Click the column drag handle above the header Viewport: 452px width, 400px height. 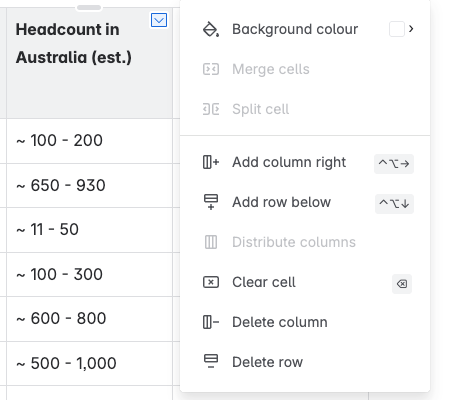click(x=89, y=7)
